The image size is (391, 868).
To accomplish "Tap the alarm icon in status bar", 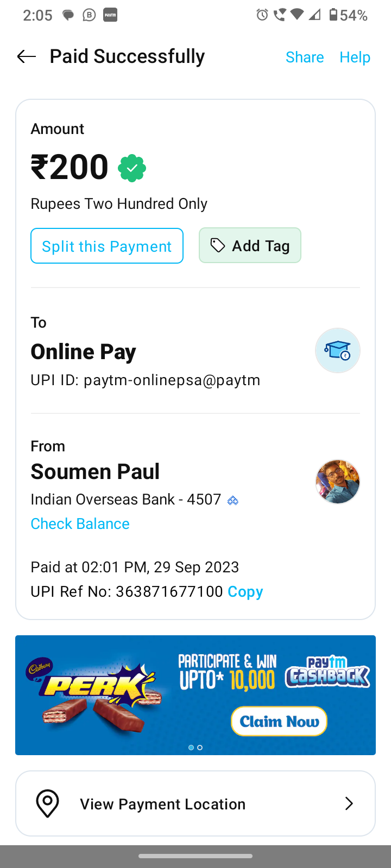I will click(262, 15).
